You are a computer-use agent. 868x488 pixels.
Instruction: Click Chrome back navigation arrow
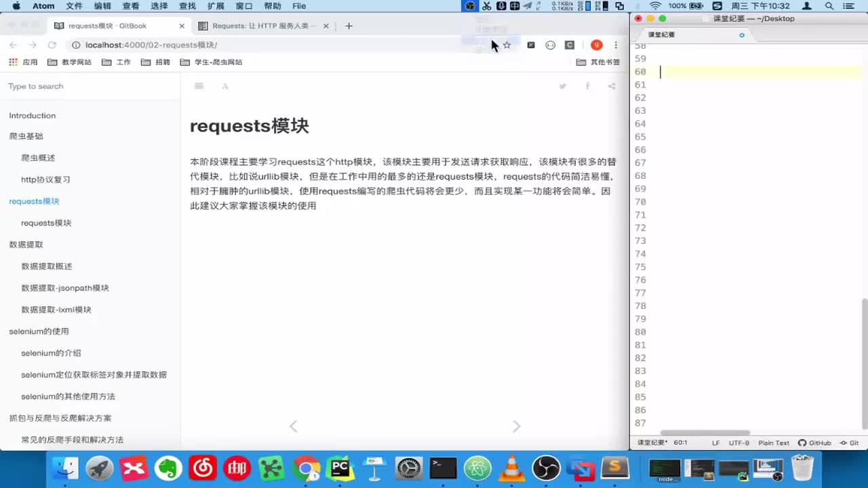coord(13,45)
